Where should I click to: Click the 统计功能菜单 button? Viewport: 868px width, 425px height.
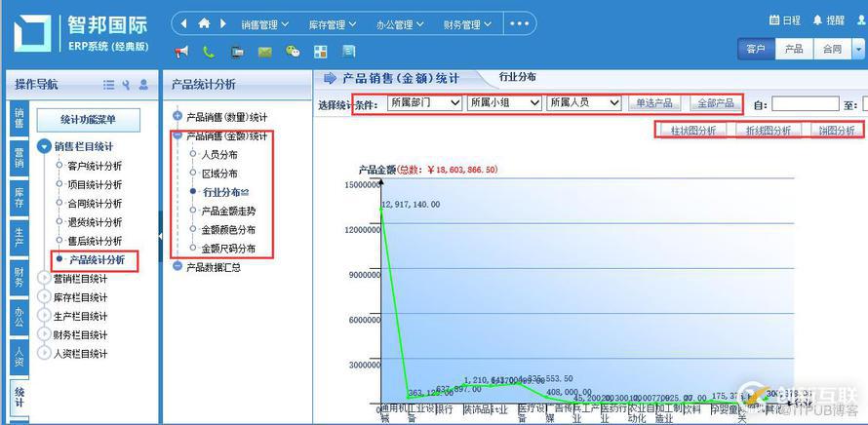coord(89,120)
